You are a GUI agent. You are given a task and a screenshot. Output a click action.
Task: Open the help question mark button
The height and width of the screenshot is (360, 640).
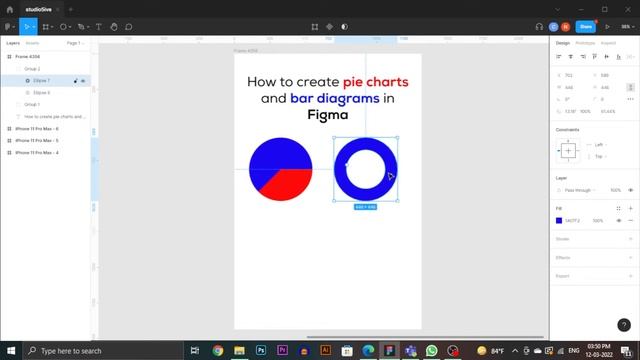click(624, 325)
